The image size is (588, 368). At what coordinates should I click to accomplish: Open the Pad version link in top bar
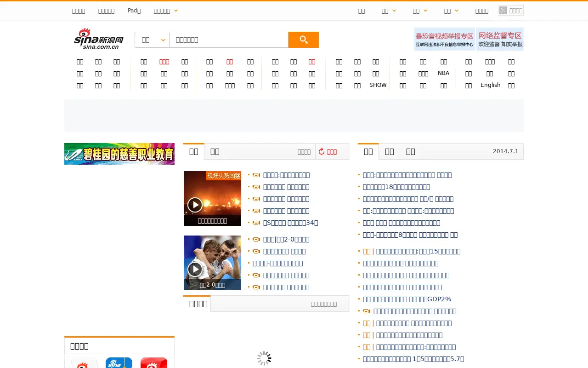click(x=134, y=11)
